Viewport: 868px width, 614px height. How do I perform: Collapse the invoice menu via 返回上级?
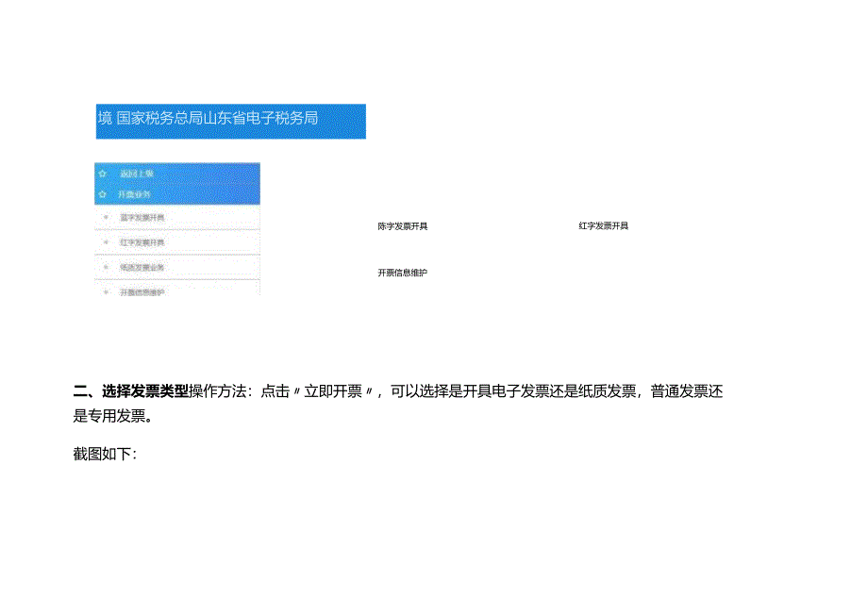coord(136,173)
